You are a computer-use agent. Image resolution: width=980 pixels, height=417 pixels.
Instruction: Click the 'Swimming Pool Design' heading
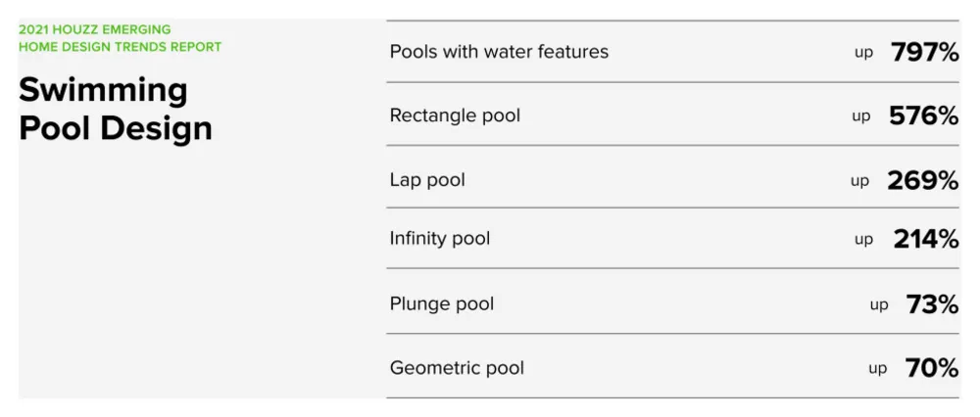pyautogui.click(x=116, y=109)
